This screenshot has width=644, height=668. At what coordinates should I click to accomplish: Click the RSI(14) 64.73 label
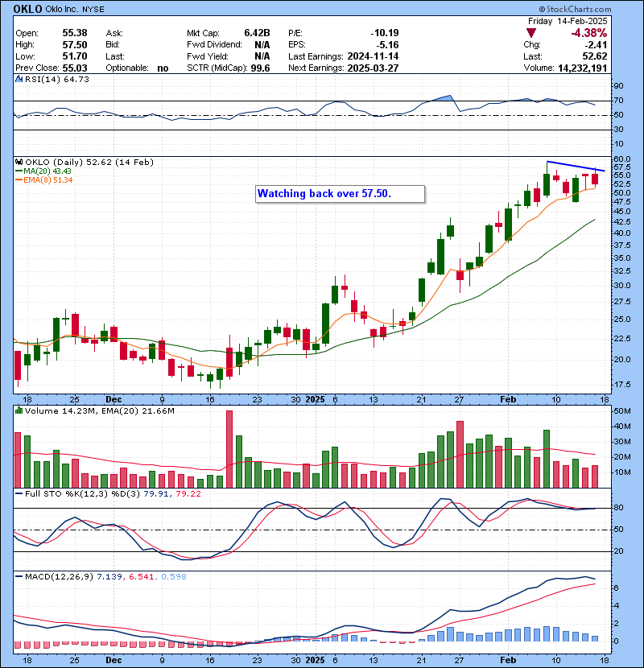(57, 79)
